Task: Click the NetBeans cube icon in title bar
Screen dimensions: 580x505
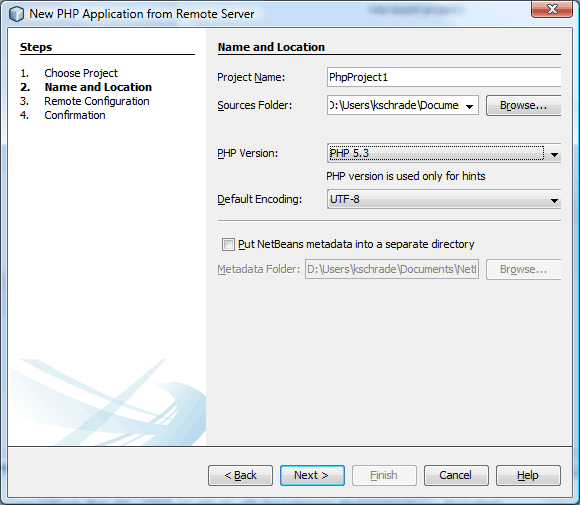Action: click(x=16, y=14)
